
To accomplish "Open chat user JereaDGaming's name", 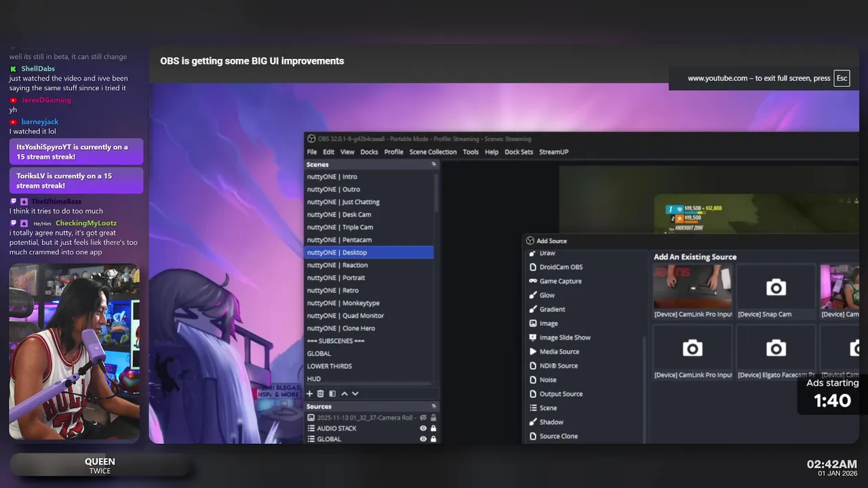I will coord(46,100).
